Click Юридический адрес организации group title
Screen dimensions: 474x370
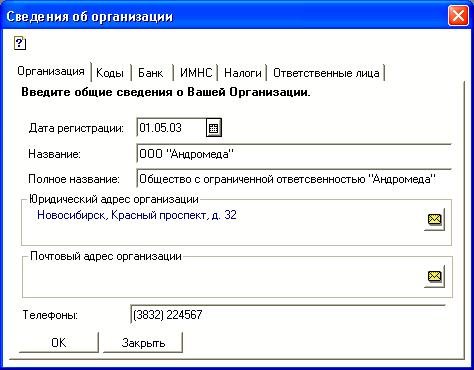click(114, 199)
